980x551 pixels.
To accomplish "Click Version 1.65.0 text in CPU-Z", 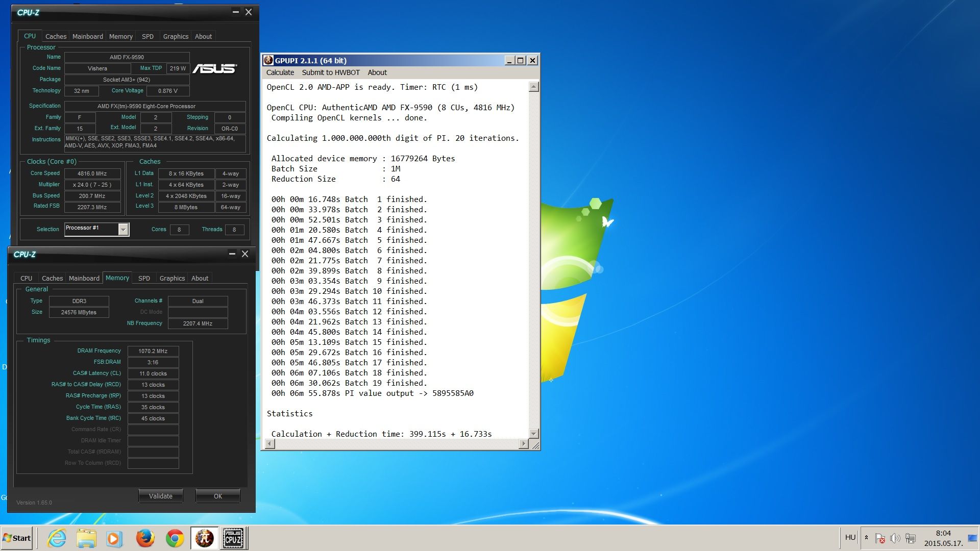I will (34, 503).
